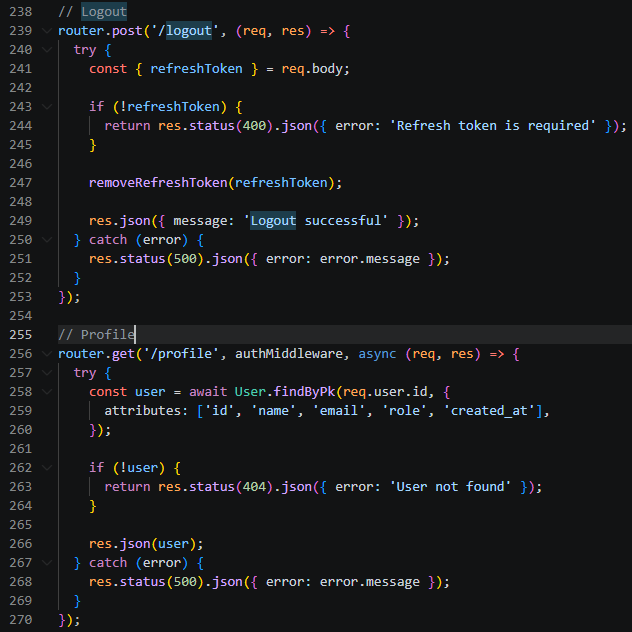This screenshot has height=632, width=632.
Task: Click the '// Logout' comment text
Action: (x=92, y=12)
